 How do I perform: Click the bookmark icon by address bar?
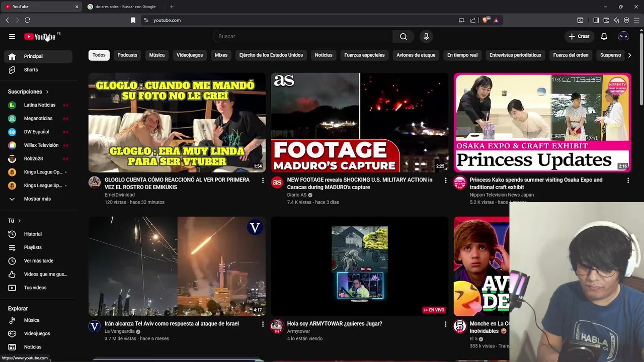[133, 20]
